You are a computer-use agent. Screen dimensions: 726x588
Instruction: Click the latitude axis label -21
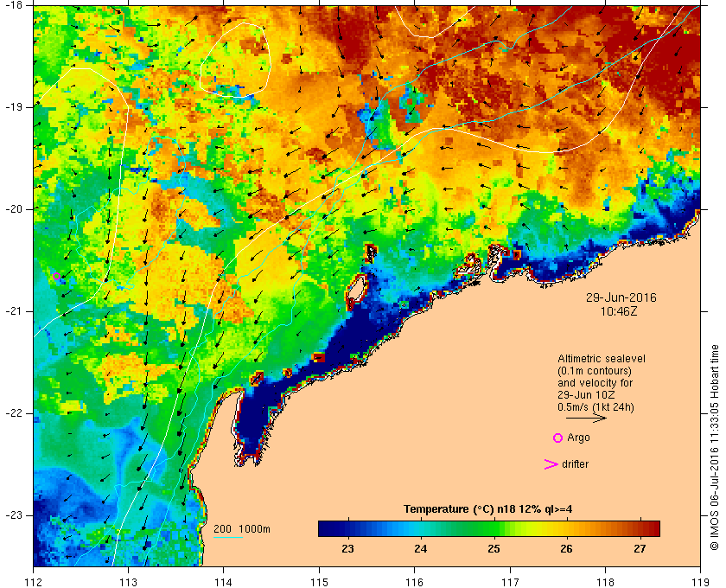pyautogui.click(x=16, y=311)
